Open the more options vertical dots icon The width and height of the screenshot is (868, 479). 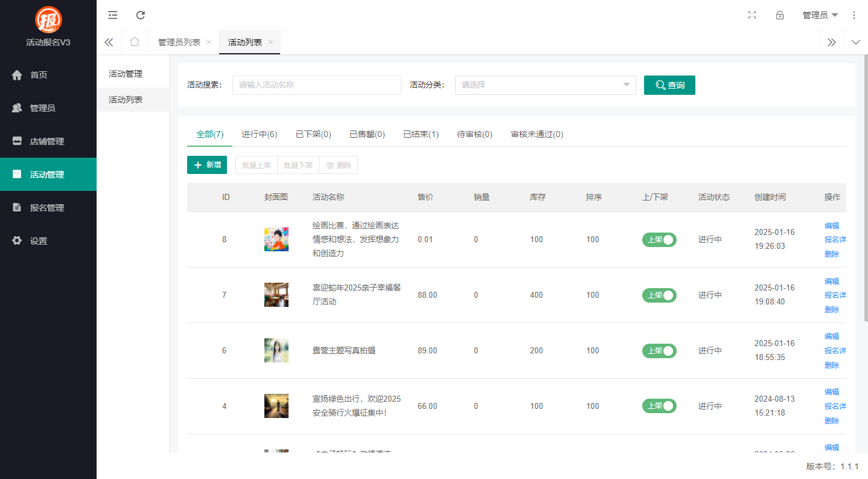pos(854,14)
